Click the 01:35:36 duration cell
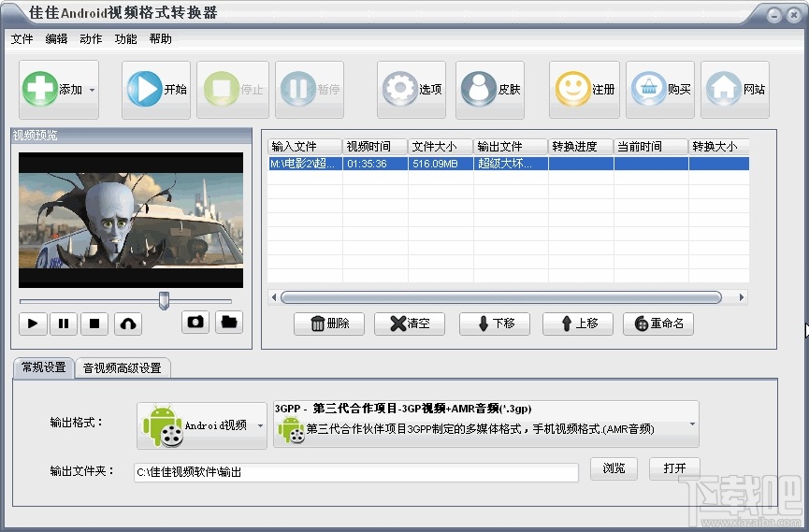 pyautogui.click(x=375, y=164)
